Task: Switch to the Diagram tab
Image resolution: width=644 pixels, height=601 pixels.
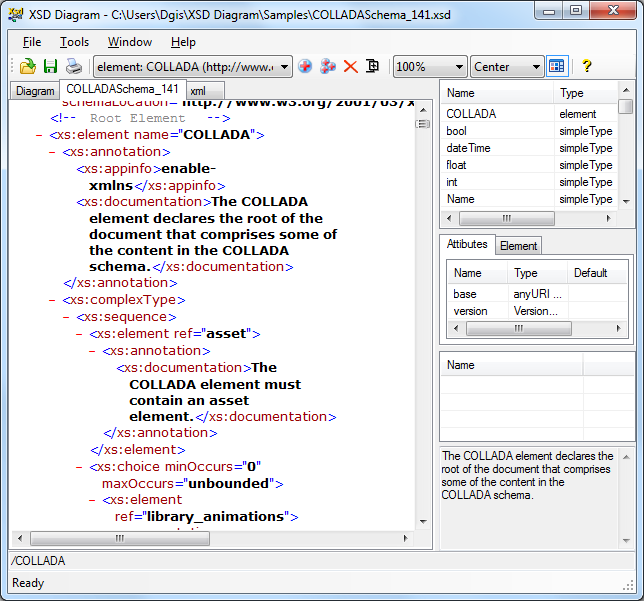Action: pyautogui.click(x=35, y=91)
